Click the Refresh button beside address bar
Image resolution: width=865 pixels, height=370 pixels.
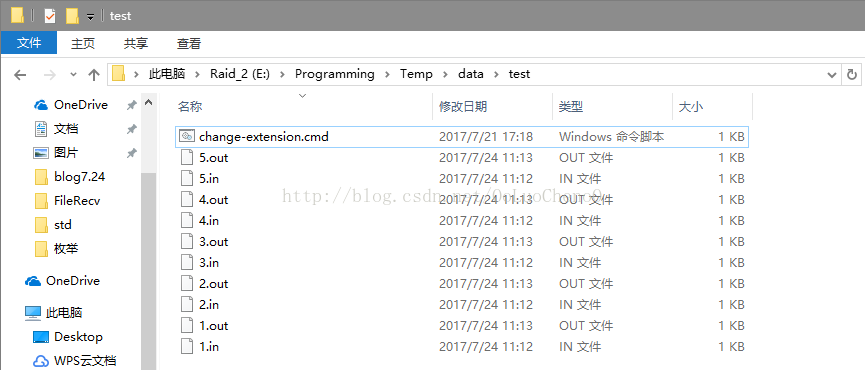click(852, 74)
